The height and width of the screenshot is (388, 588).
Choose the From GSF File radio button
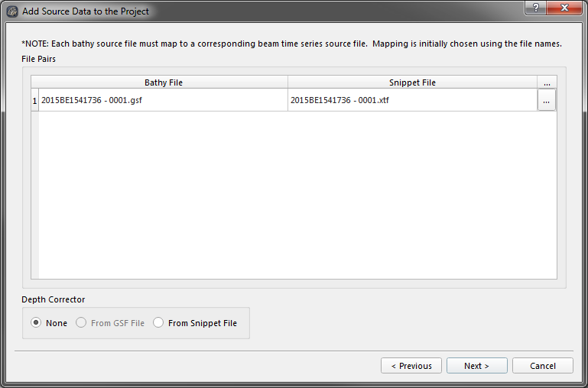(81, 323)
